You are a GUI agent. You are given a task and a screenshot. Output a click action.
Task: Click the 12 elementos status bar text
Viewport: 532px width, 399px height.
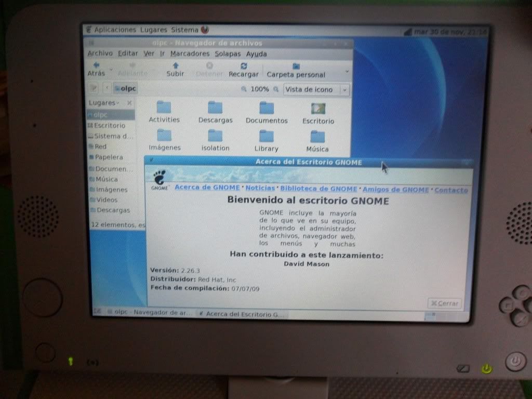[x=118, y=225]
